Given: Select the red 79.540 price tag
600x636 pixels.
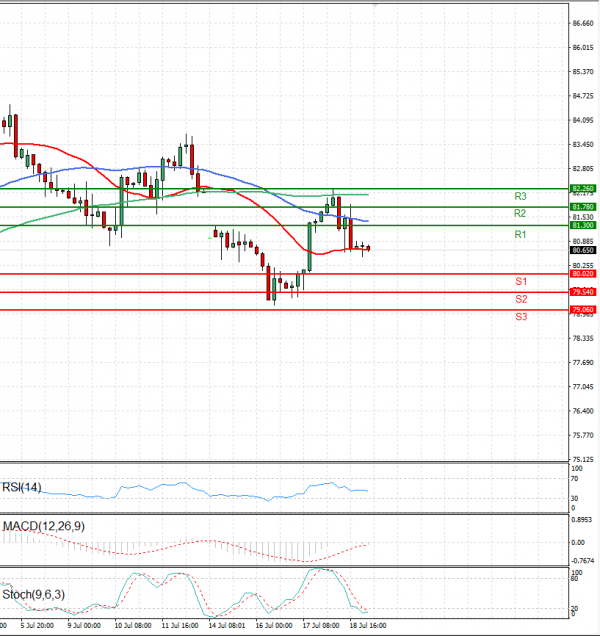Looking at the screenshot, I should click(583, 291).
